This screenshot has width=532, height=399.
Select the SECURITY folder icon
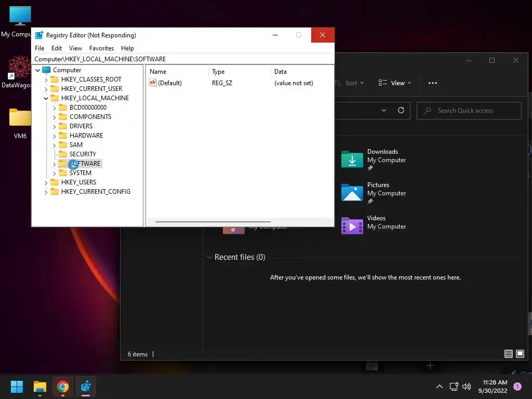(63, 154)
